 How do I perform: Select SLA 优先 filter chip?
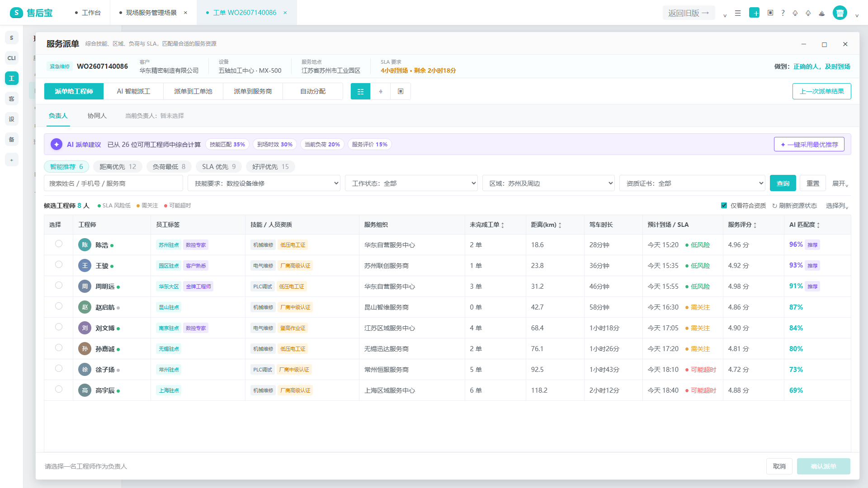(219, 167)
